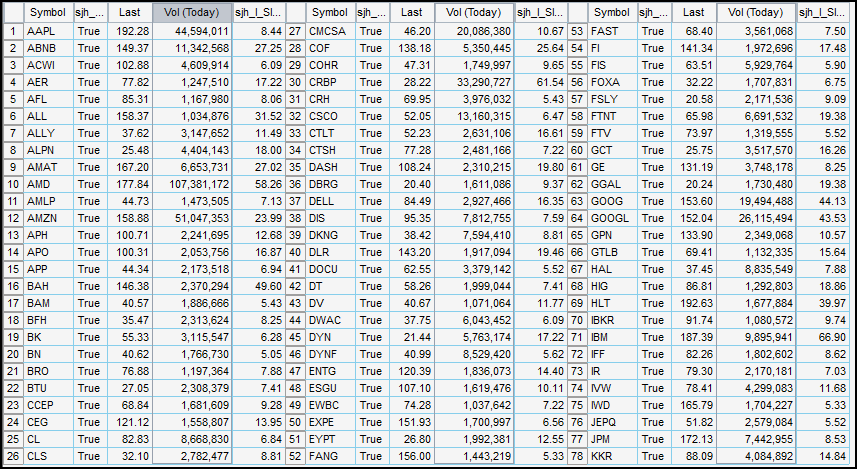This screenshot has width=857, height=469.
Task: Click the Last column header above 192.28
Action: (x=130, y=12)
